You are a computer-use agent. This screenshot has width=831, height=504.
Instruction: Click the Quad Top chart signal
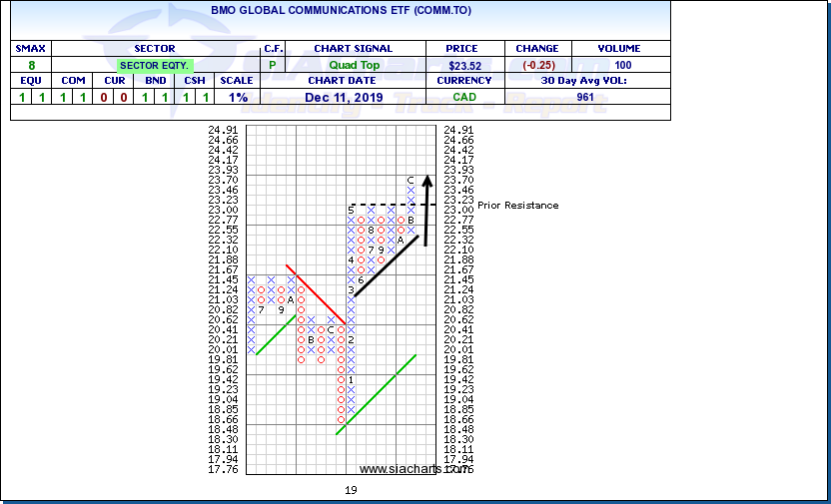coord(353,65)
